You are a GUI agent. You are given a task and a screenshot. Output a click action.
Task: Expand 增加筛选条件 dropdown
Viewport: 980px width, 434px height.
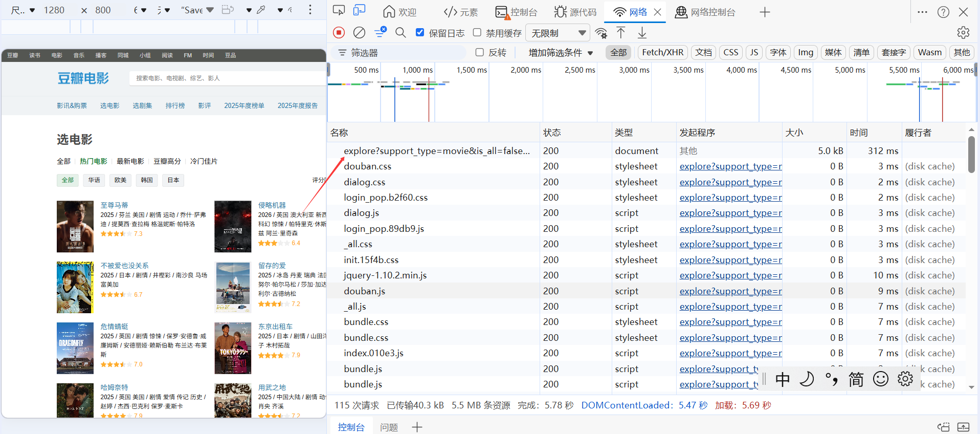[561, 52]
